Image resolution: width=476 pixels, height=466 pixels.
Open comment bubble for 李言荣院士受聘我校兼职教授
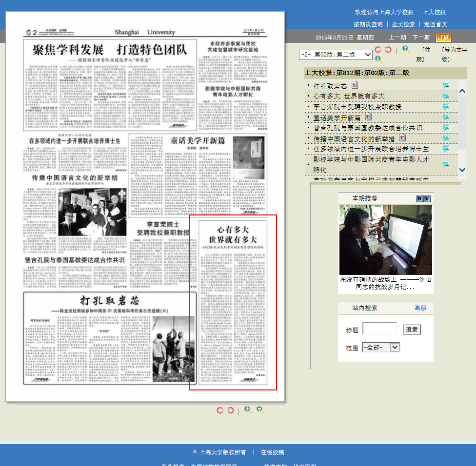[446, 107]
